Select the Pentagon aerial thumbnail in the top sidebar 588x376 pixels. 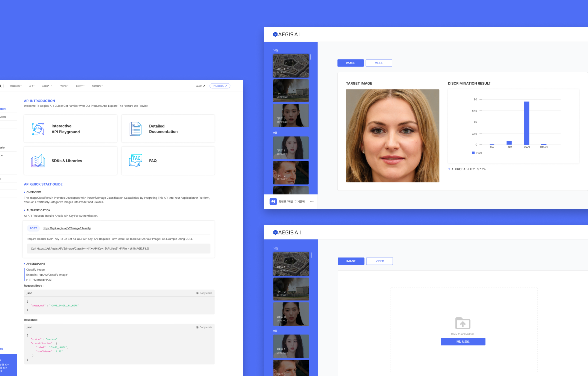click(291, 65)
